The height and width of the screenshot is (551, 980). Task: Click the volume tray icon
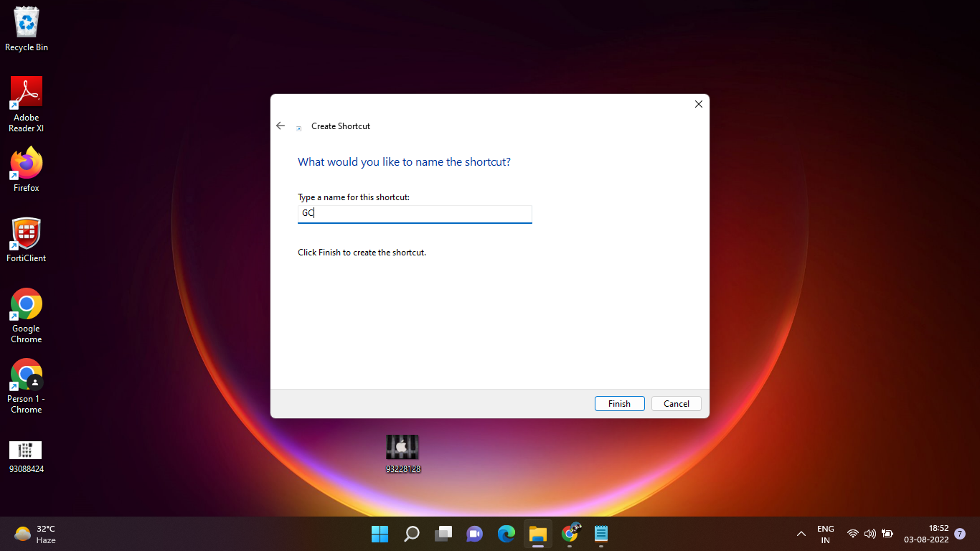pyautogui.click(x=870, y=534)
